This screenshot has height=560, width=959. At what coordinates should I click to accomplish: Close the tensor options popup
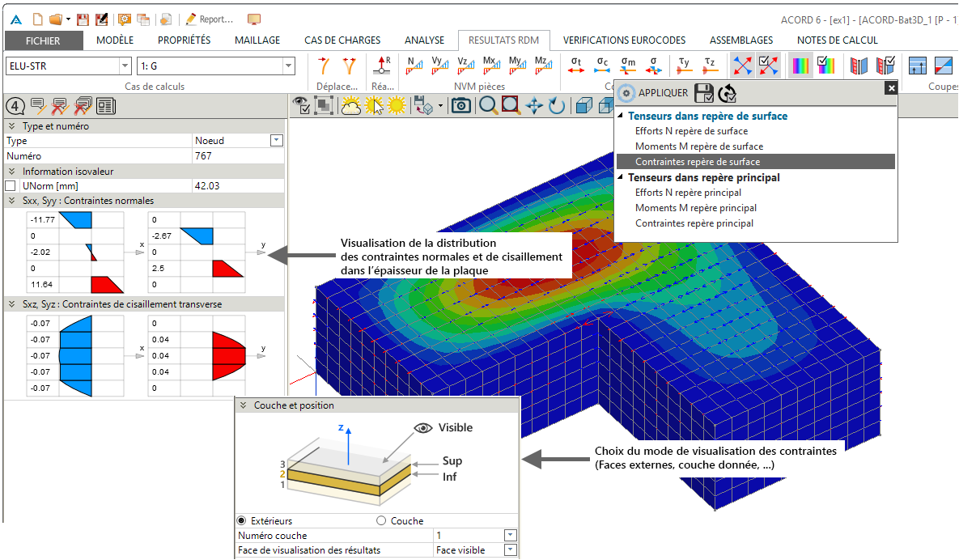click(x=891, y=88)
